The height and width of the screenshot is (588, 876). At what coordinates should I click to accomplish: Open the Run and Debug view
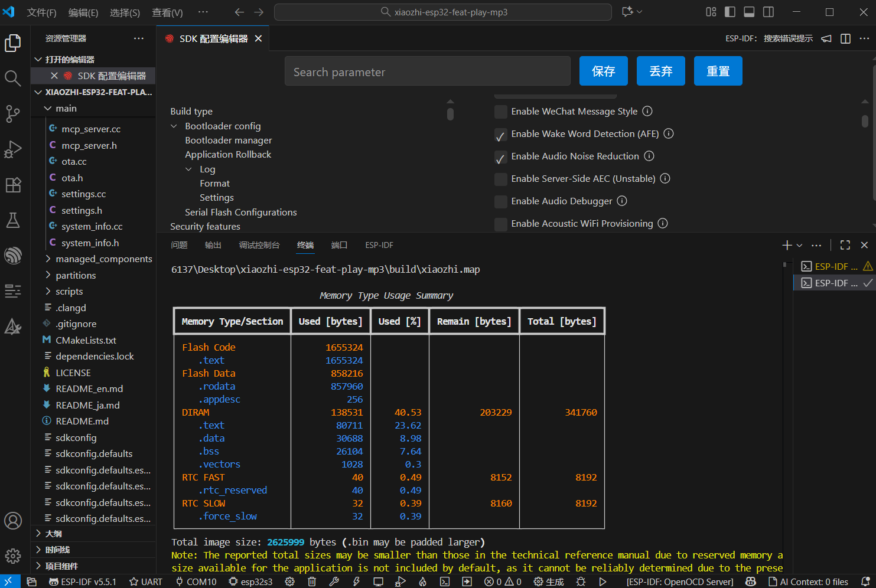point(13,149)
